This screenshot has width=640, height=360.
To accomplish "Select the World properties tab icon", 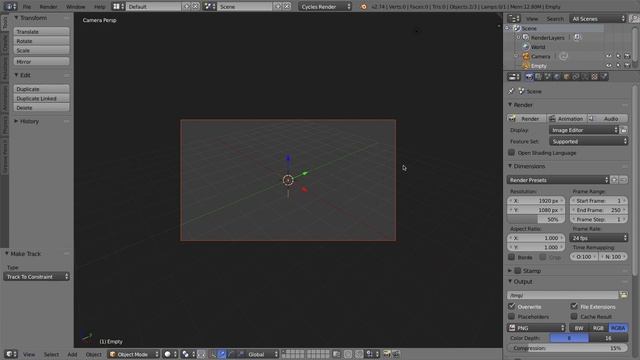I will tap(557, 77).
